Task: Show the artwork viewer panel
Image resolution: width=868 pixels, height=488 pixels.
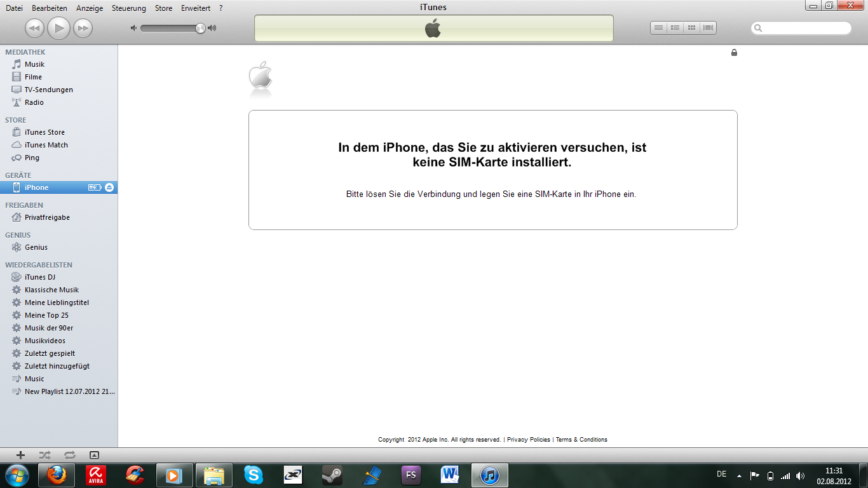Action: tap(94, 455)
